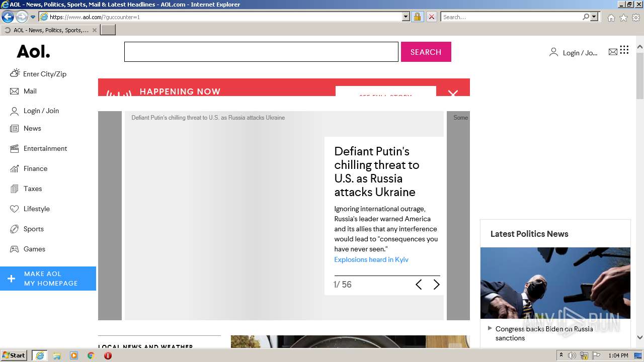Click the Internet Explorer taskbar icon

coord(39,355)
